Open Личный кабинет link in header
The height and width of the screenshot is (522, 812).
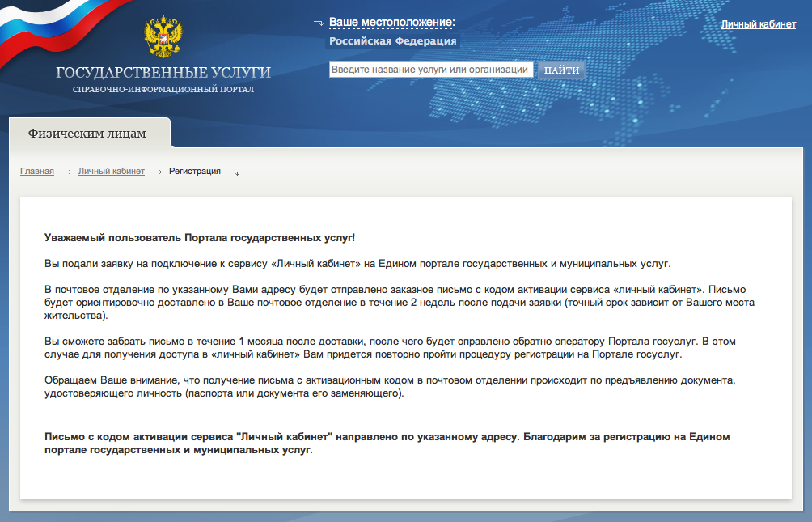click(x=758, y=23)
